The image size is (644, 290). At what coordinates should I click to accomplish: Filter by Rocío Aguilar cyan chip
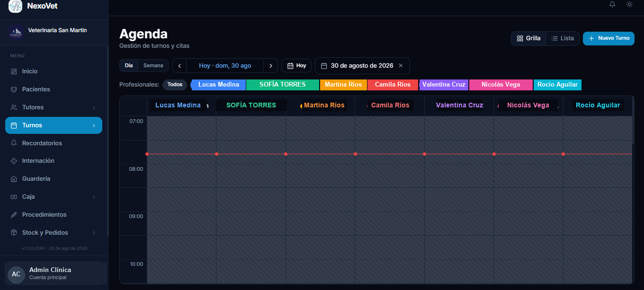click(x=557, y=85)
